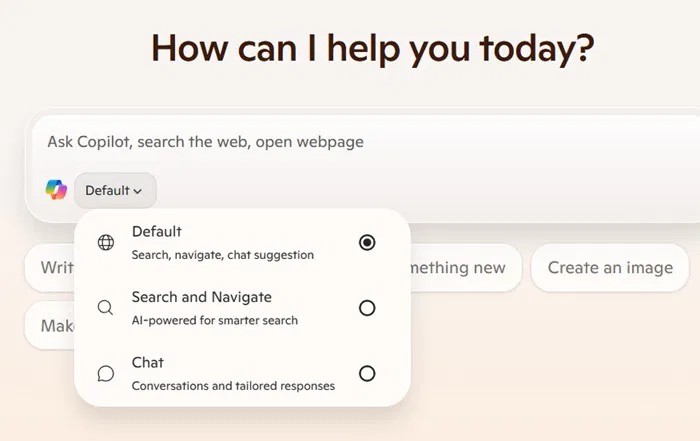Image resolution: width=700 pixels, height=441 pixels.
Task: Focus the "Ask Copilot, search the web" input
Action: tap(300, 142)
